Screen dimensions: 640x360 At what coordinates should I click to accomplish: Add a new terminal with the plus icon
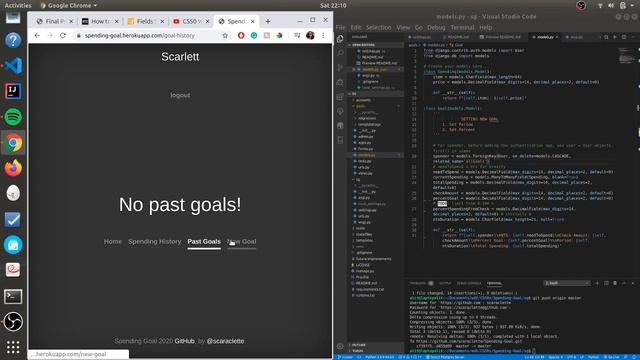pyautogui.click(x=597, y=283)
